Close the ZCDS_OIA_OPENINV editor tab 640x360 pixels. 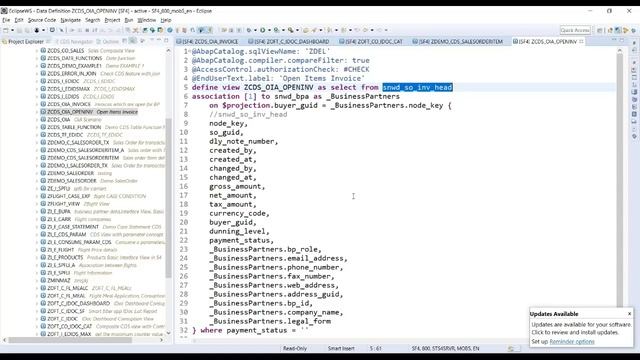tap(581, 42)
